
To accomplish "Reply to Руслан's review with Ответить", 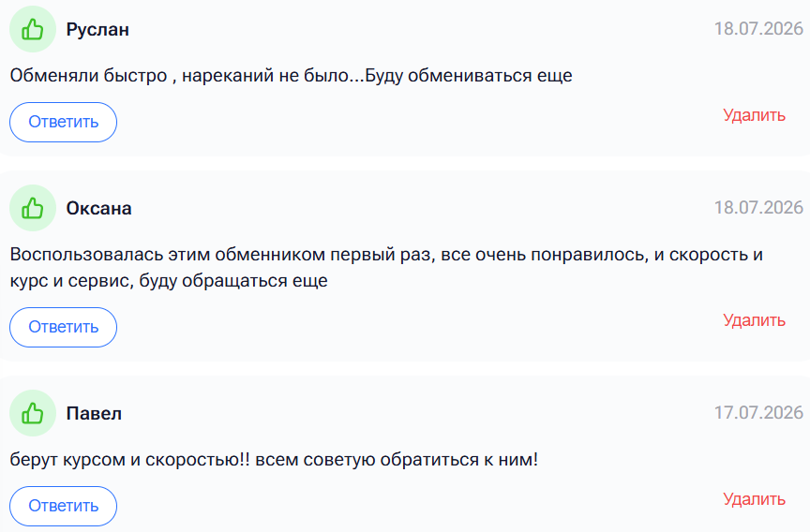I will pos(63,123).
